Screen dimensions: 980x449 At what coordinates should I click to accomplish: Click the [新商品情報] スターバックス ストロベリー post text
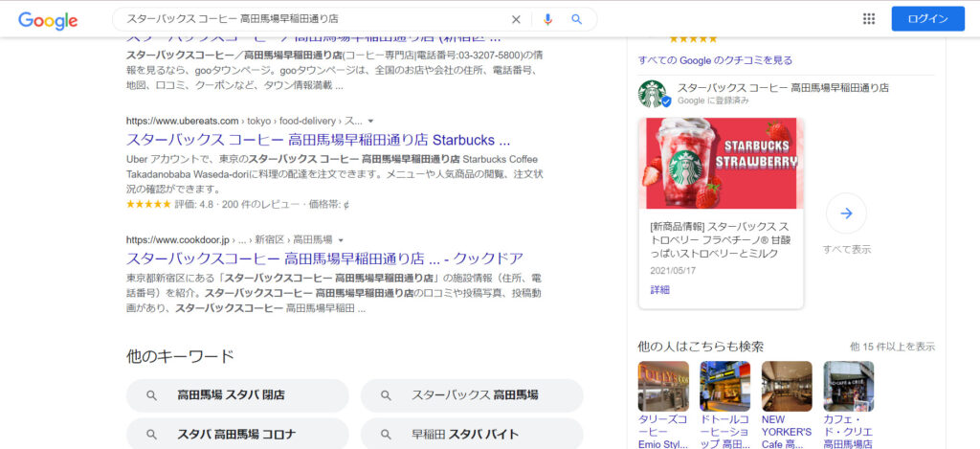[719, 239]
